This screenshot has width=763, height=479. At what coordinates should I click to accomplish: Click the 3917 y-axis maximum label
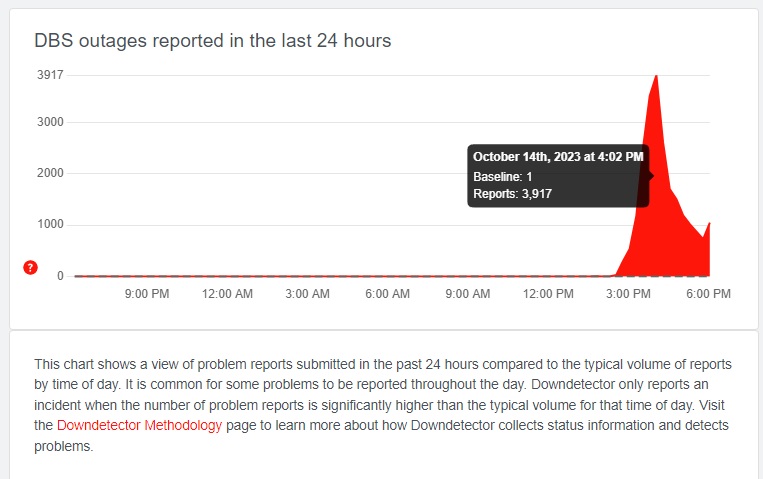point(50,75)
